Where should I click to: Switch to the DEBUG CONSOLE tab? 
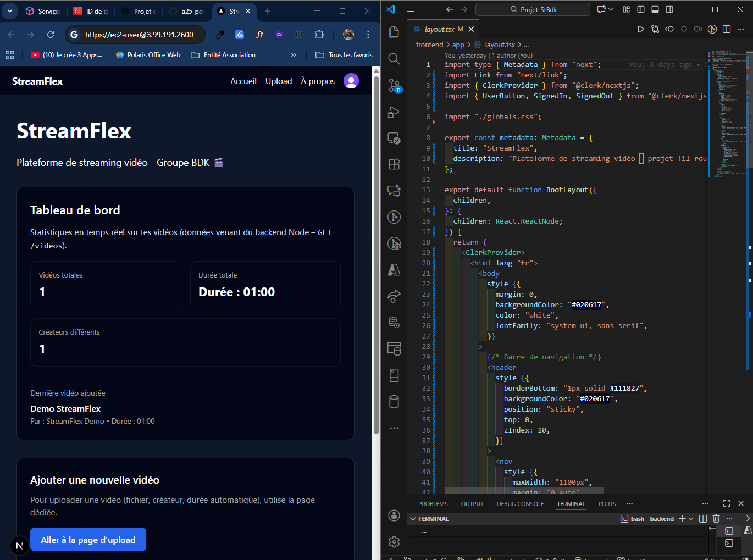coord(520,504)
